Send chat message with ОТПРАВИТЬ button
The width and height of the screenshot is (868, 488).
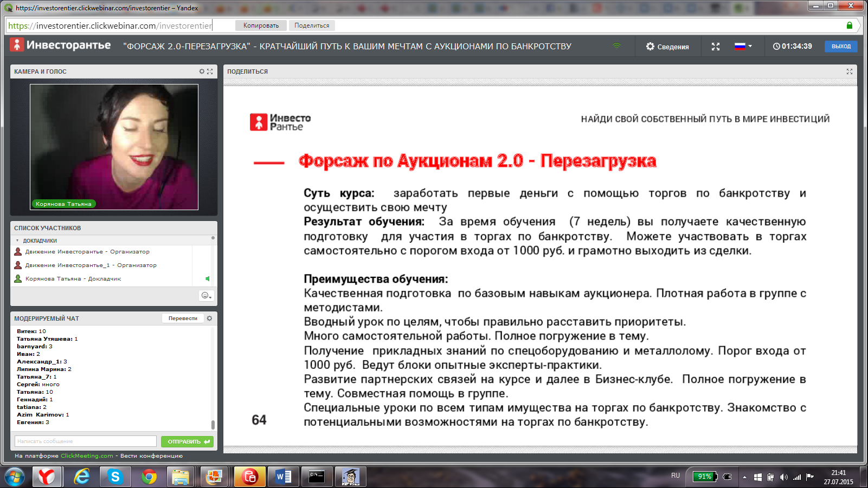[187, 441]
